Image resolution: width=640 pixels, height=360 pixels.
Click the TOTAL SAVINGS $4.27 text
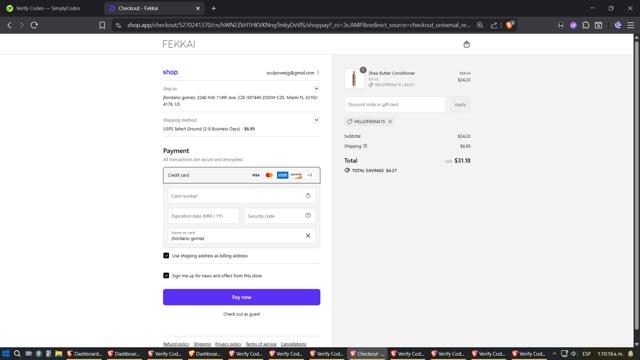[x=374, y=171]
